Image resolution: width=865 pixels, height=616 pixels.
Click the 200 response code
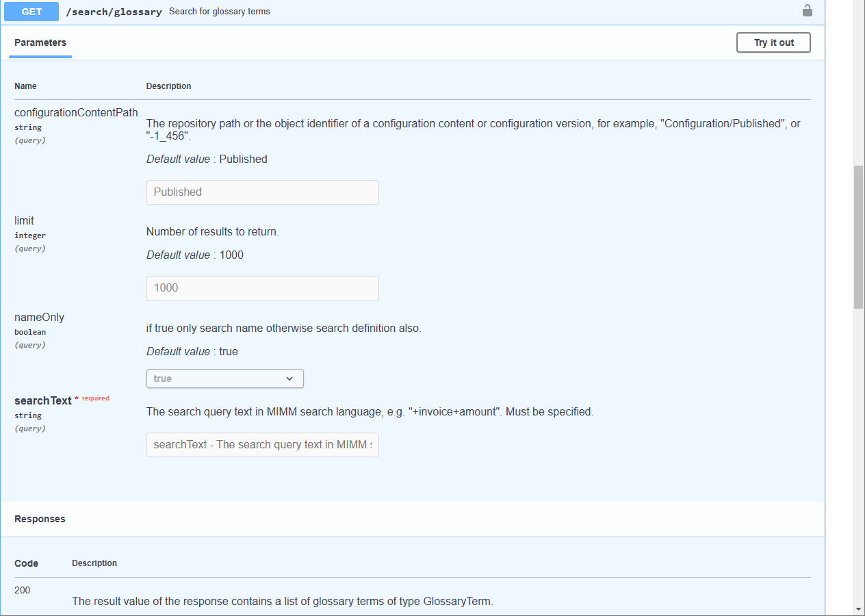pos(22,590)
